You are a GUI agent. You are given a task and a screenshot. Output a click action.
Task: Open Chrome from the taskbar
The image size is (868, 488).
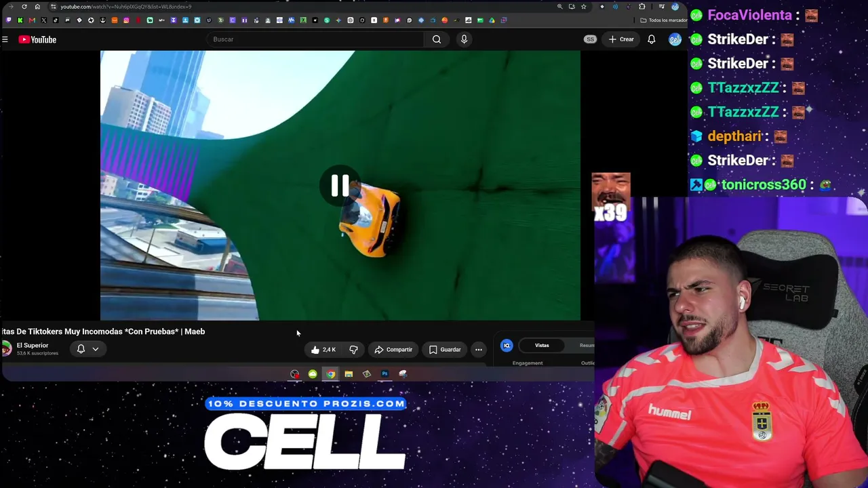(330, 374)
